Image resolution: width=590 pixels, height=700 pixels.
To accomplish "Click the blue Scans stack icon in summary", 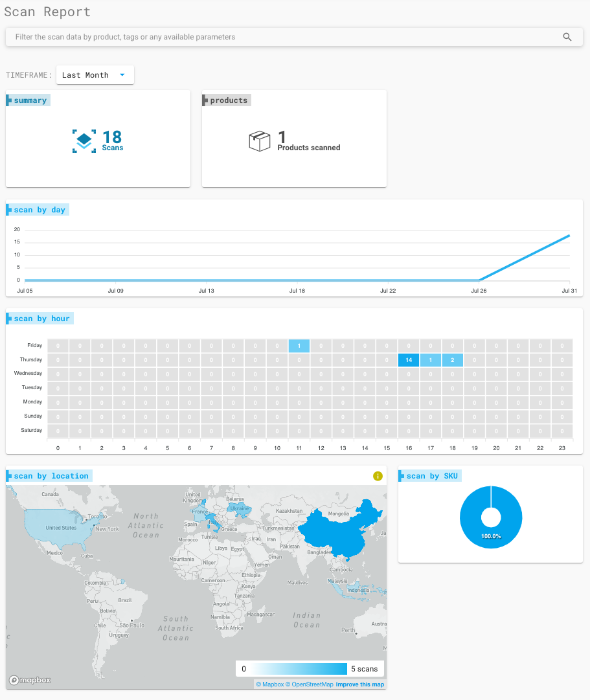I will [x=84, y=141].
